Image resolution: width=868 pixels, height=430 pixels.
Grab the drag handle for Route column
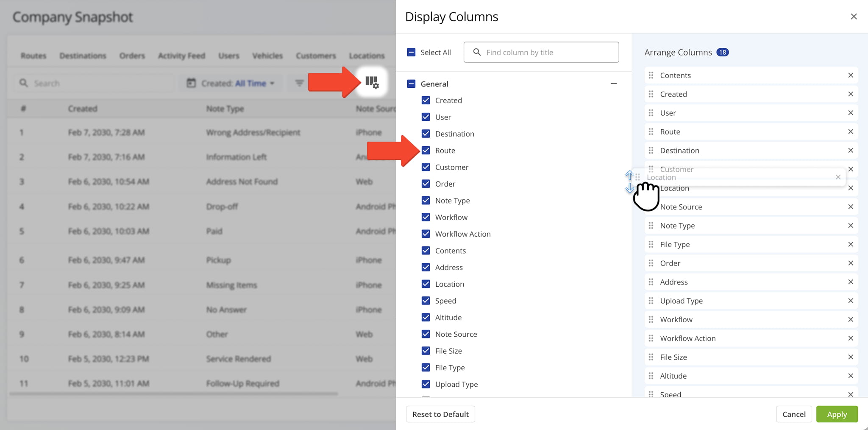coord(651,131)
